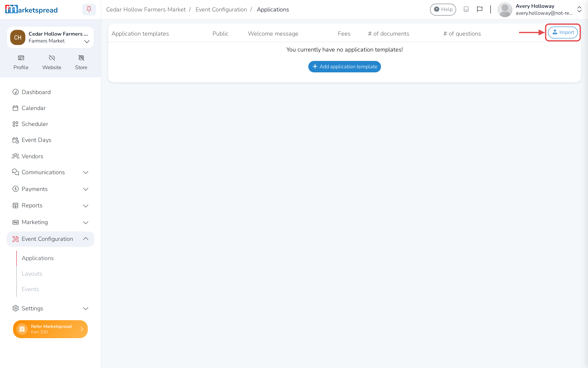Screen dimensions: 588x368
Task: Go to Event Configuration breadcrumb
Action: (221, 9)
